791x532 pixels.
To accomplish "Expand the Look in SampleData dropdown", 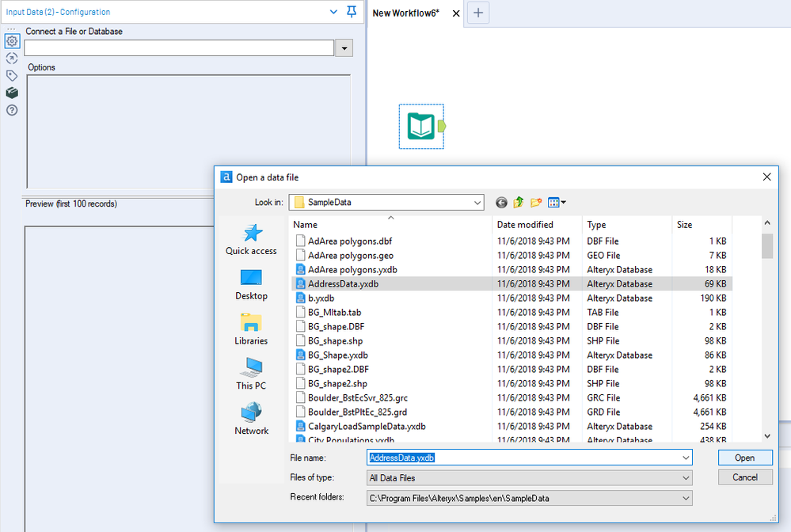I will tap(477, 203).
